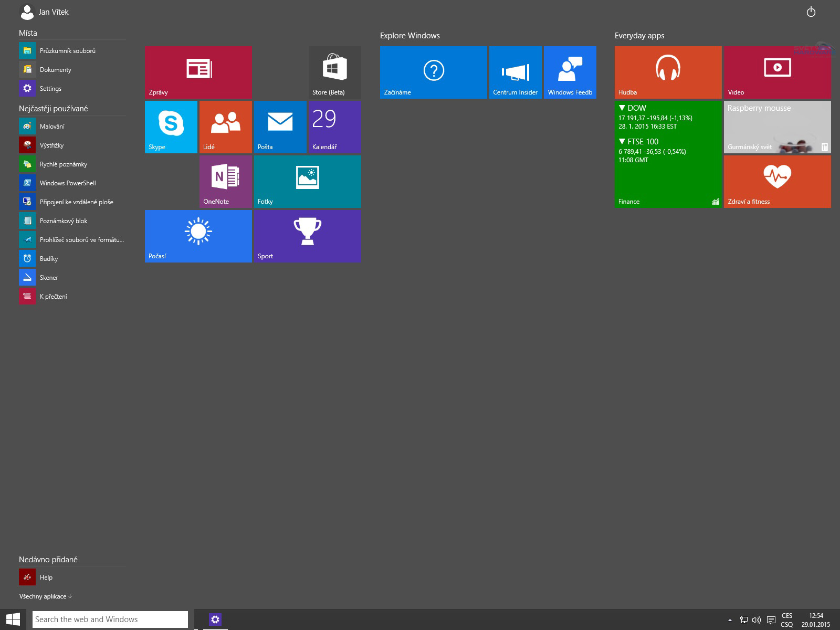Click the Search the web and Windows box
Viewport: 840px width, 630px height.
point(110,619)
